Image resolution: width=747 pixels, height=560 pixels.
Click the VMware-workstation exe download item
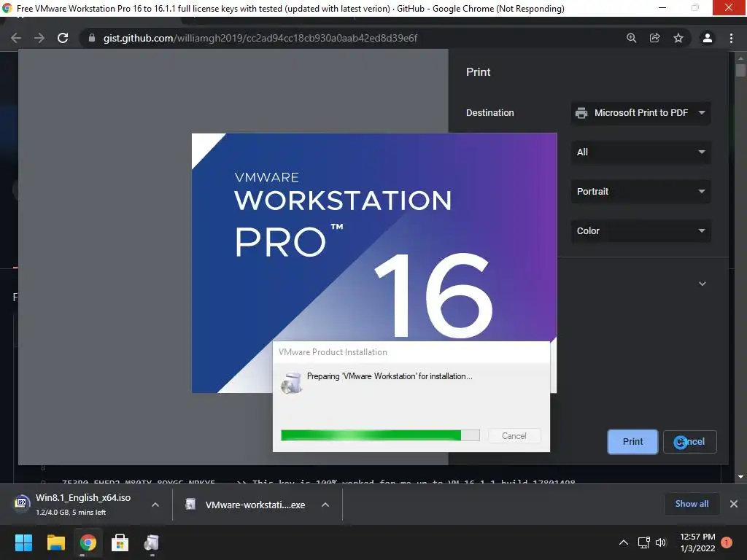point(255,505)
